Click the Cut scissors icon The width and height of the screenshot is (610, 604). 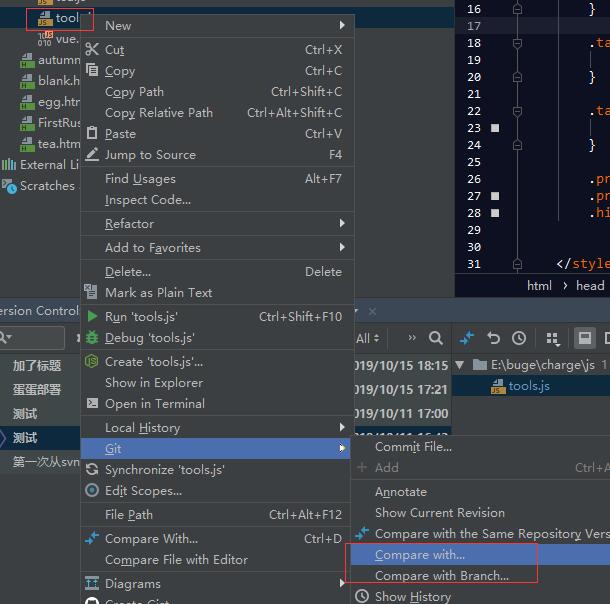pyautogui.click(x=92, y=49)
